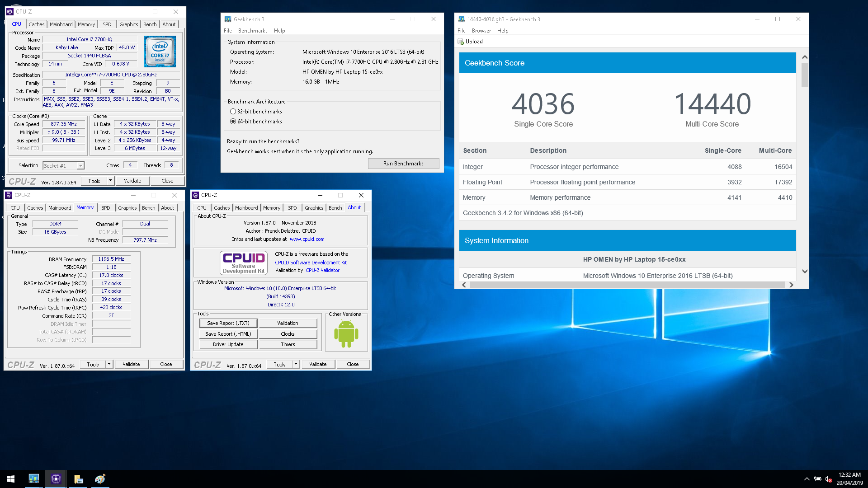Viewport: 868px width, 488px height.
Task: Open the CPU-Z Validator link
Action: coord(322,270)
